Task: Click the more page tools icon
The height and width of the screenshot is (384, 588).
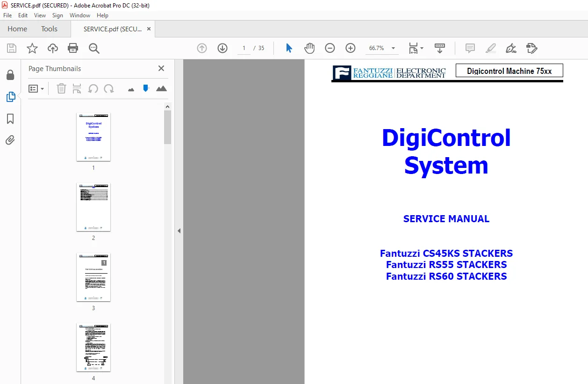Action: point(77,88)
